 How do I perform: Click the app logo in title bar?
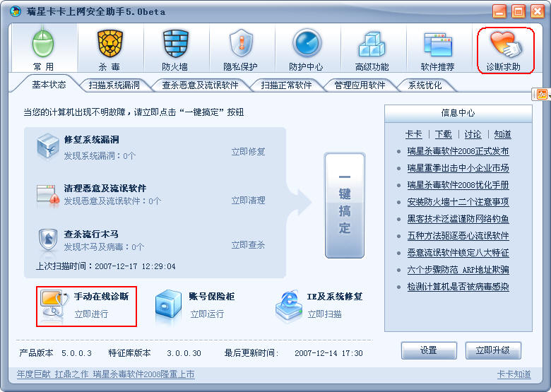click(x=16, y=11)
